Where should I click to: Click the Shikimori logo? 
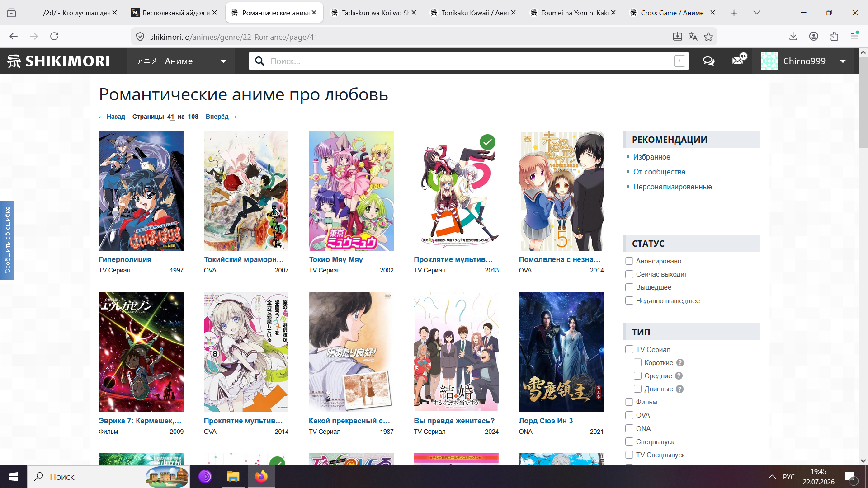pos(59,61)
